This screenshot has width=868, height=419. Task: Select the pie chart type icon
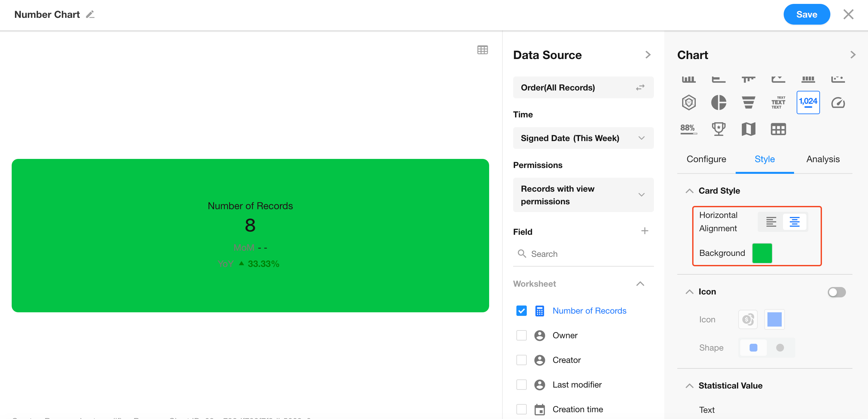click(x=718, y=102)
